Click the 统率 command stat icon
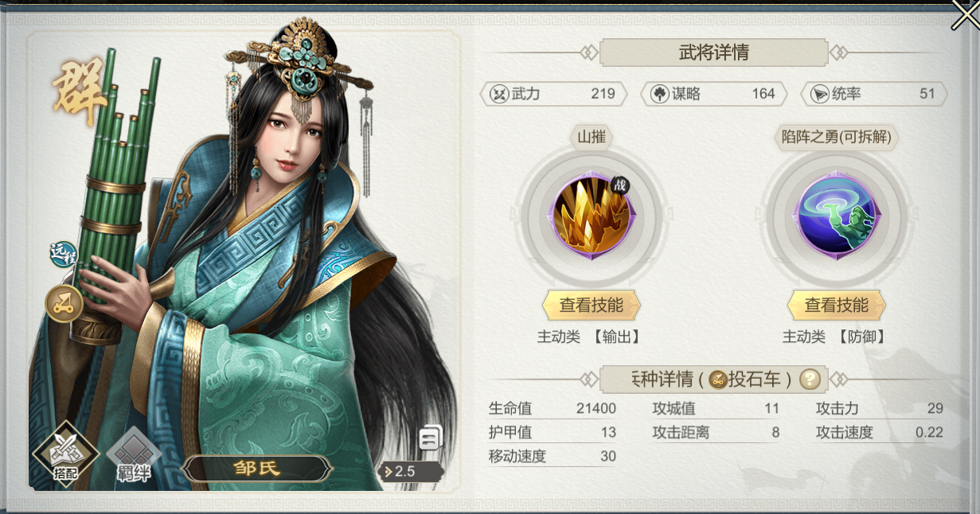The width and height of the screenshot is (980, 514). [819, 94]
